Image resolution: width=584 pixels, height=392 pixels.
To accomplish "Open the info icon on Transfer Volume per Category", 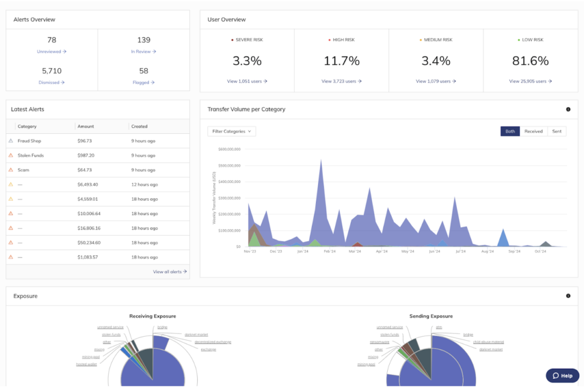I will click(x=567, y=109).
